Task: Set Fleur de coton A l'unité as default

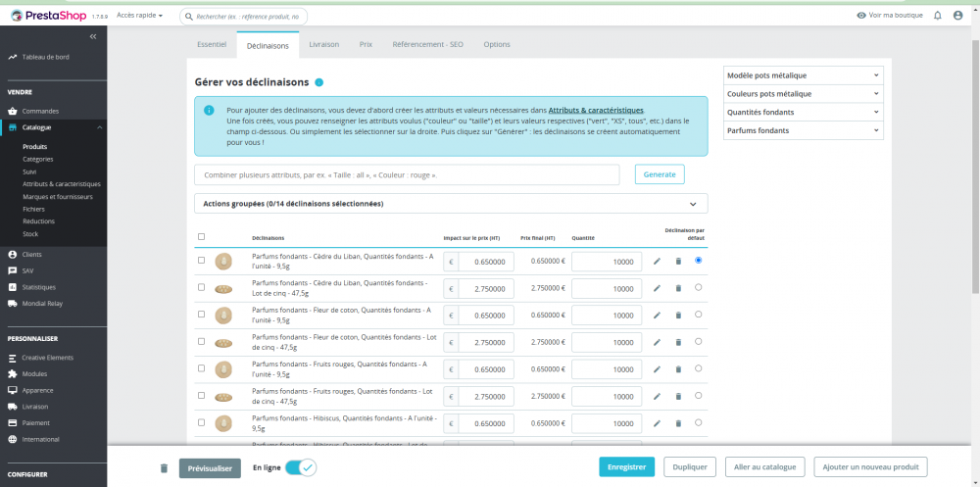Action: click(x=698, y=314)
